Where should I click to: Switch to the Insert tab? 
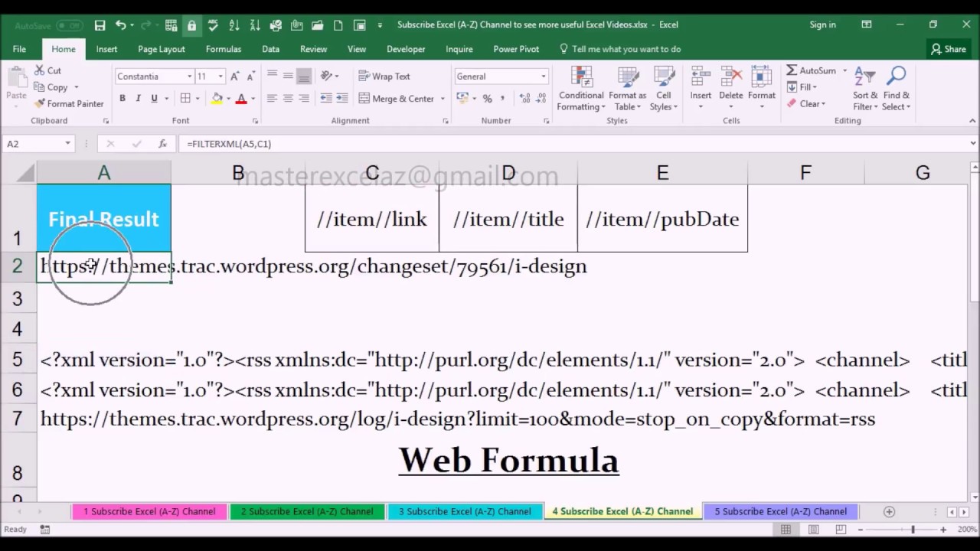106,49
